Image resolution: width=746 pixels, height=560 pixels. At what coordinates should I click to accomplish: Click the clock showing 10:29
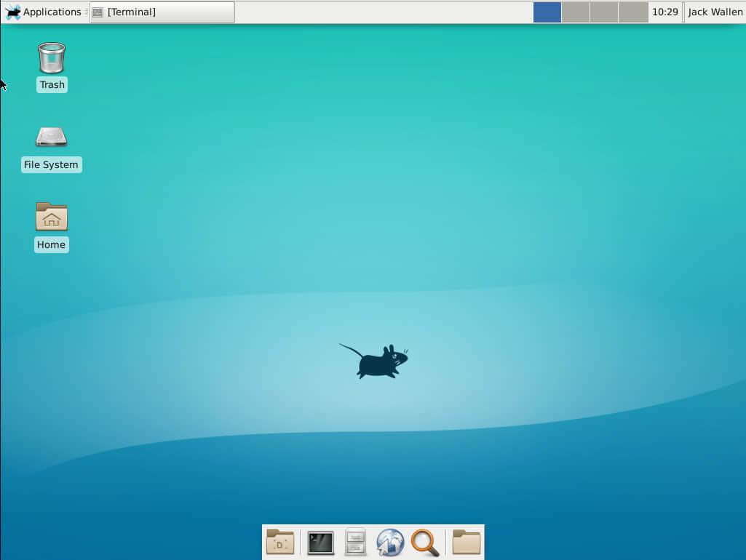point(664,12)
